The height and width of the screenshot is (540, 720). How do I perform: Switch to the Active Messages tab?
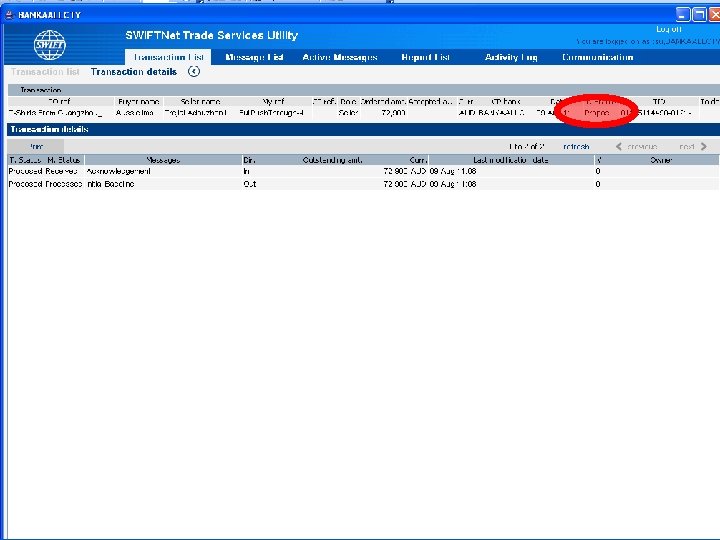click(x=340, y=57)
